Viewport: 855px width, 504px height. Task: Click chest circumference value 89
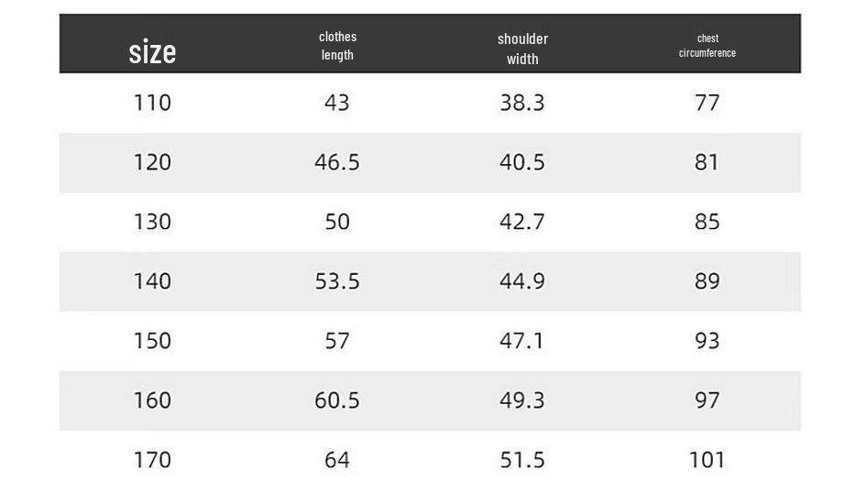pos(707,281)
